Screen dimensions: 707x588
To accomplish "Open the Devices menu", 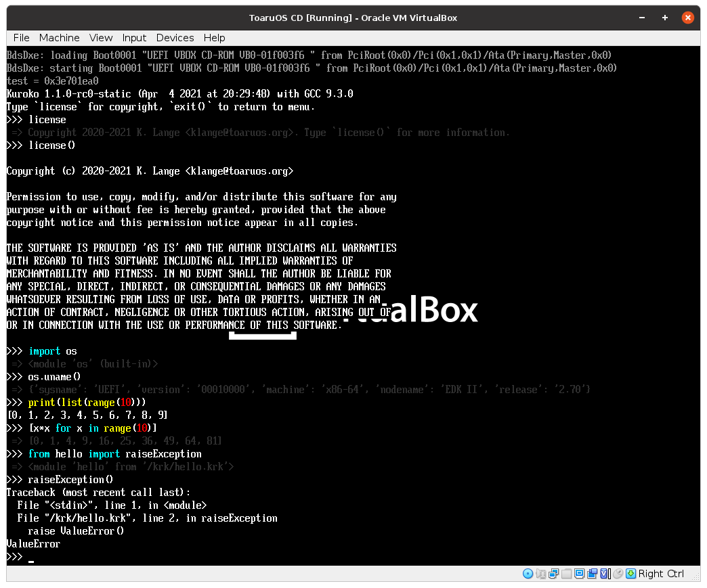I will (x=175, y=38).
